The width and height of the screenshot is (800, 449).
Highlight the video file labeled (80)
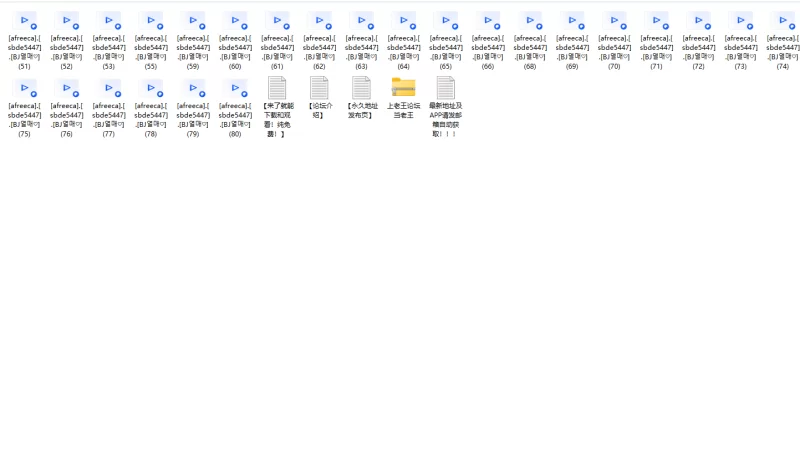235,108
